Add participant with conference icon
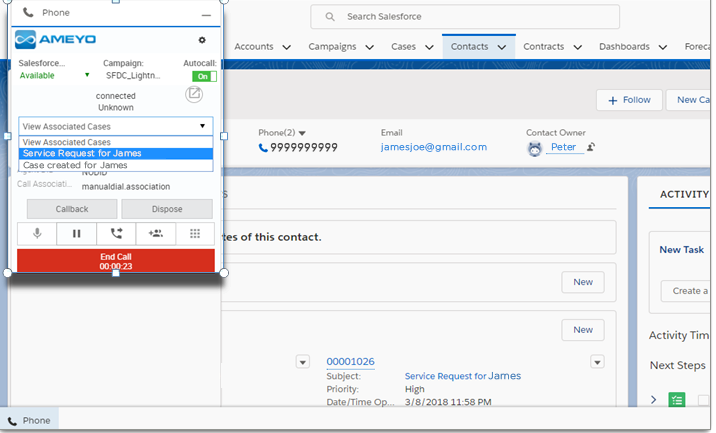Screen dimensions: 716x433 click(x=156, y=233)
